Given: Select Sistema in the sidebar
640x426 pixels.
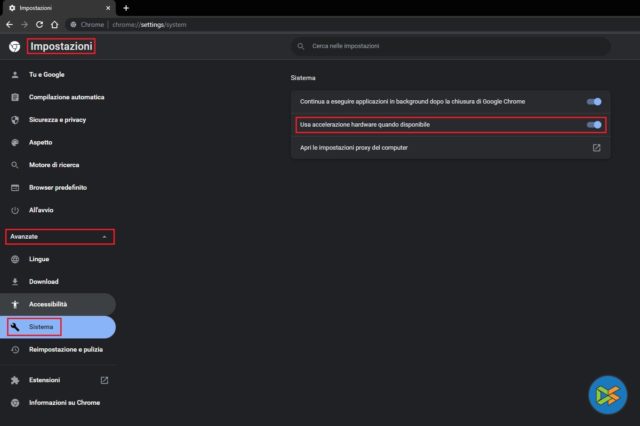Looking at the screenshot, I should point(41,327).
